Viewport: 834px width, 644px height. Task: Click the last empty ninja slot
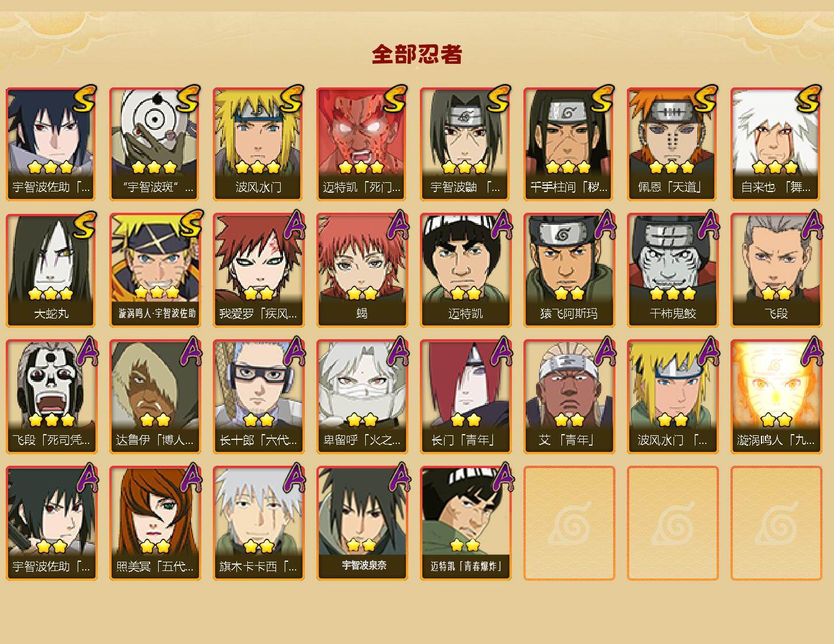776,523
